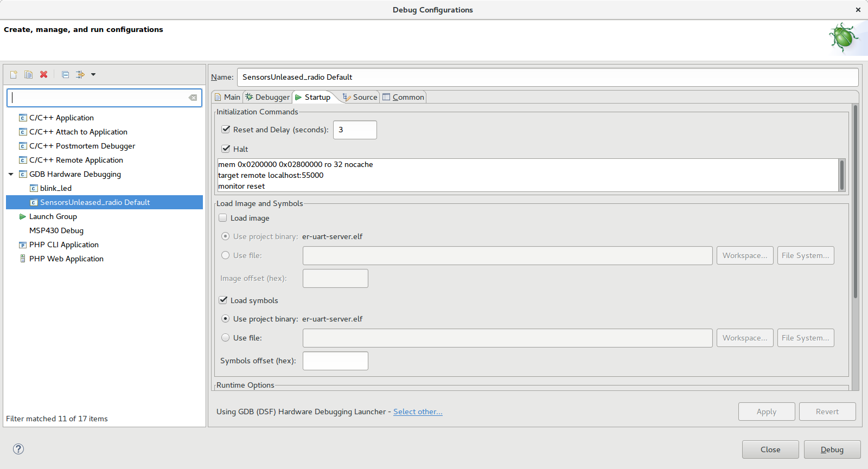Clear the filter text with the erase icon
Image resolution: width=868 pixels, height=469 pixels.
point(193,98)
